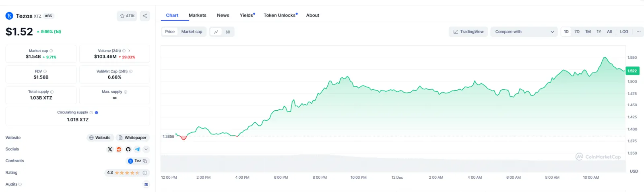The image size is (644, 192).
Task: Click the Rating info icon
Action: (x=145, y=173)
